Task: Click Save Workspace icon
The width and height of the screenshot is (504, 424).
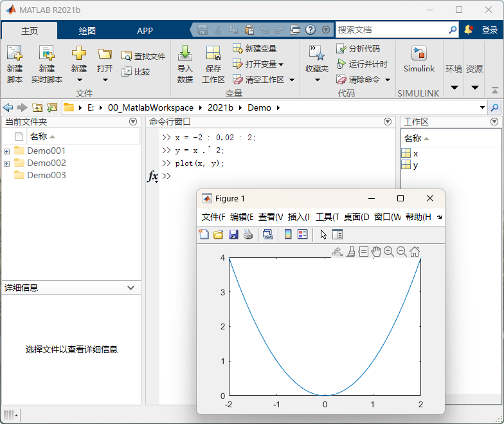Action: [x=213, y=64]
